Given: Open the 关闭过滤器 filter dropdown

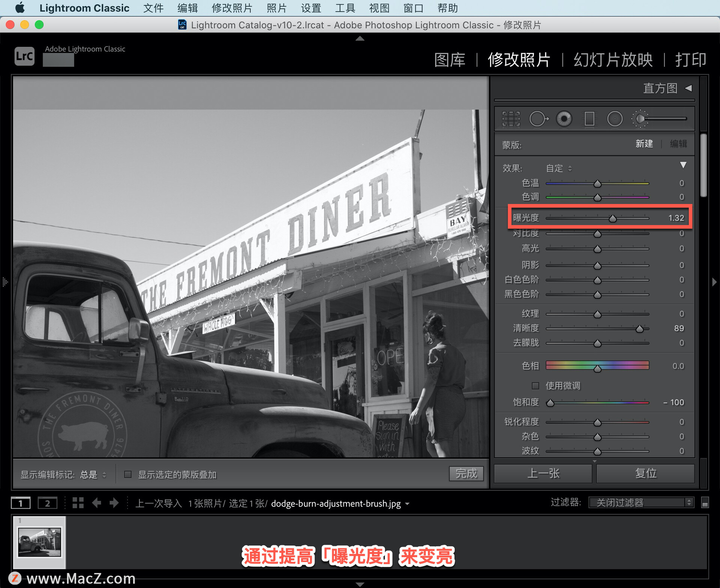Looking at the screenshot, I should [641, 503].
